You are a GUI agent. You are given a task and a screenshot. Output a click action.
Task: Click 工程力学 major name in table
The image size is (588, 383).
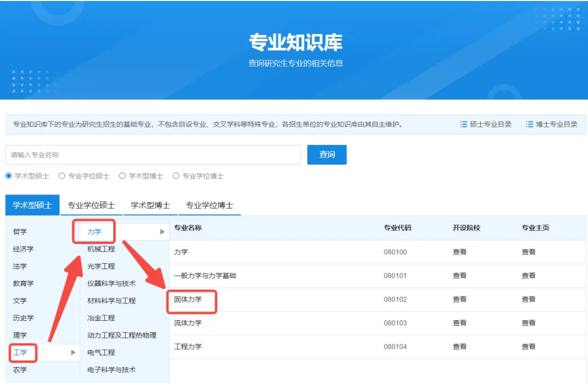(188, 346)
